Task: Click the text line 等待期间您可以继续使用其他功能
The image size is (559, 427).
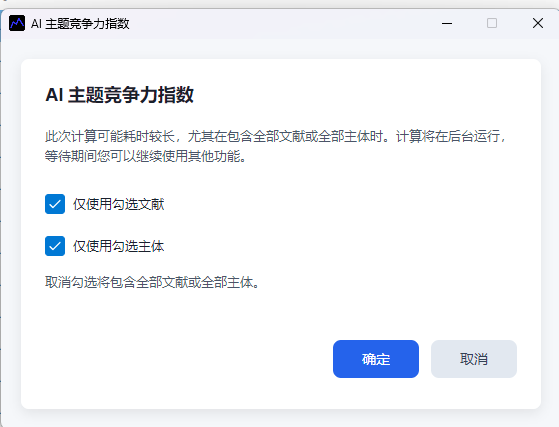Action: tap(145, 156)
